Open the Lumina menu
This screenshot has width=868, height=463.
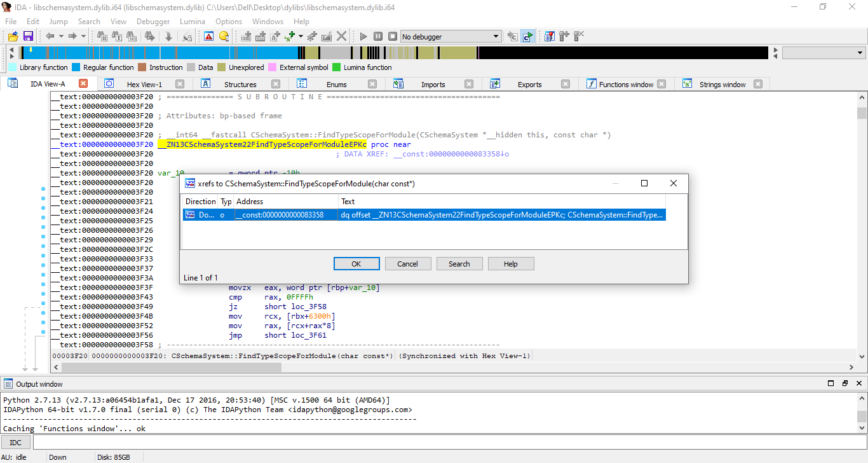pos(193,21)
